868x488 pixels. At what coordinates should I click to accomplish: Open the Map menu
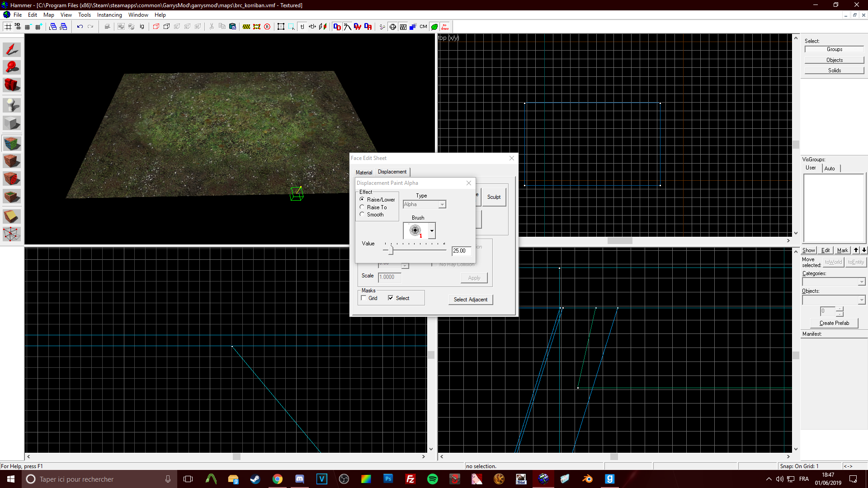(x=48, y=15)
